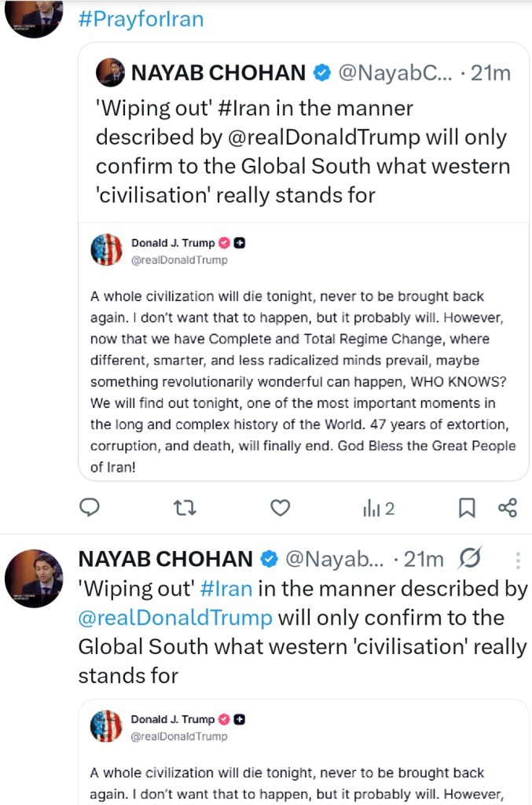
Task: Click blue verified badge in quoted tweet header
Action: (321, 73)
